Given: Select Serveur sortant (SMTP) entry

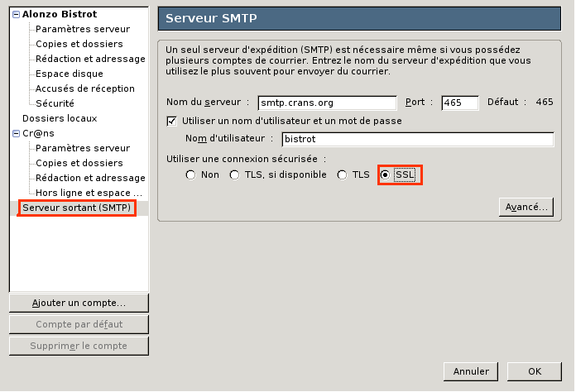Looking at the screenshot, I should tap(77, 208).
